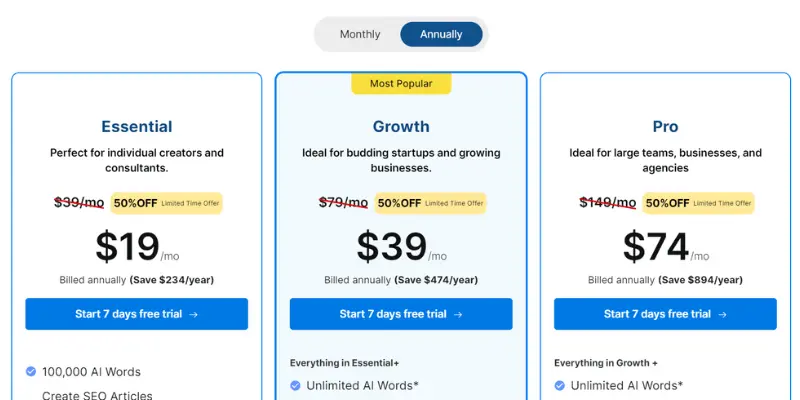Click Essential plan 50%OFF offer badge
Viewport: 800px width, 400px height.
167,203
